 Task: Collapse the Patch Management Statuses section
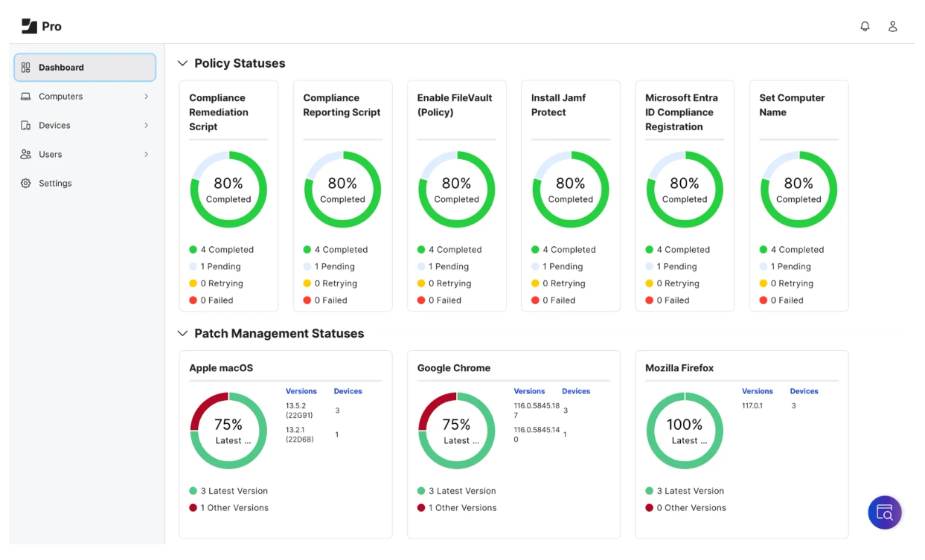[182, 334]
